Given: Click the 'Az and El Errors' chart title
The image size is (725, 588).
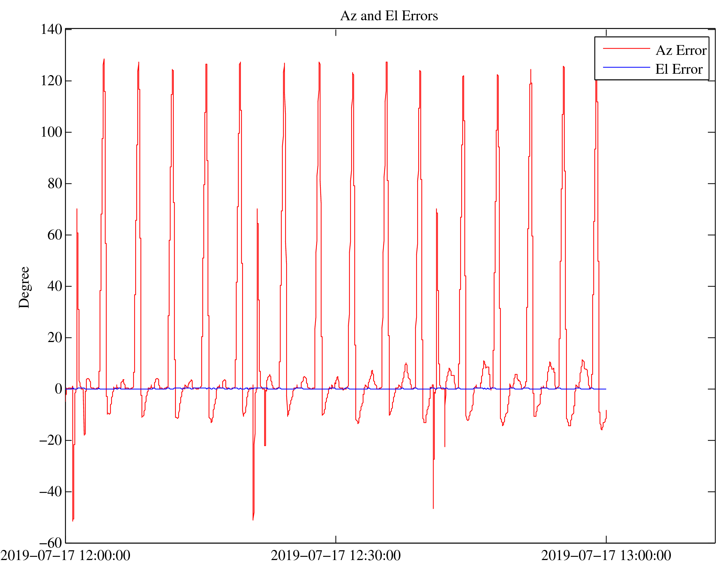Looking at the screenshot, I should pos(389,16).
